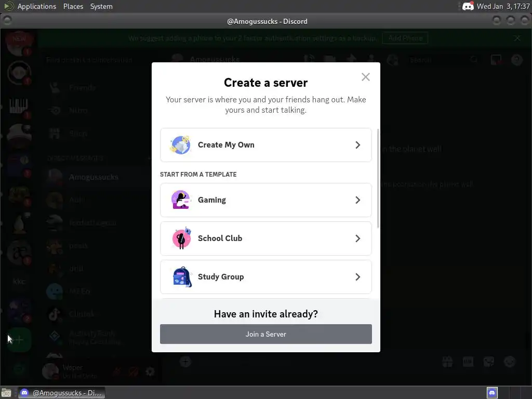The height and width of the screenshot is (399, 532).
Task: Click the Add Phone button in banner
Action: tap(405, 38)
